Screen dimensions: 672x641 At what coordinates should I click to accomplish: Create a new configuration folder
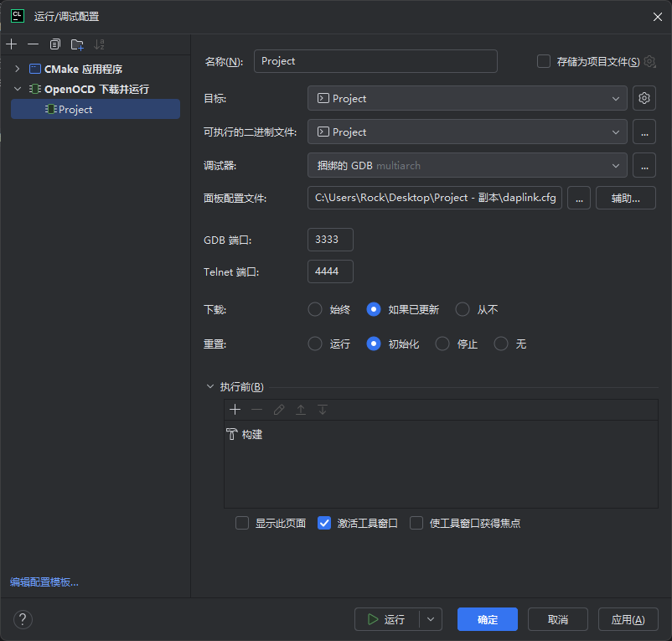tap(76, 44)
